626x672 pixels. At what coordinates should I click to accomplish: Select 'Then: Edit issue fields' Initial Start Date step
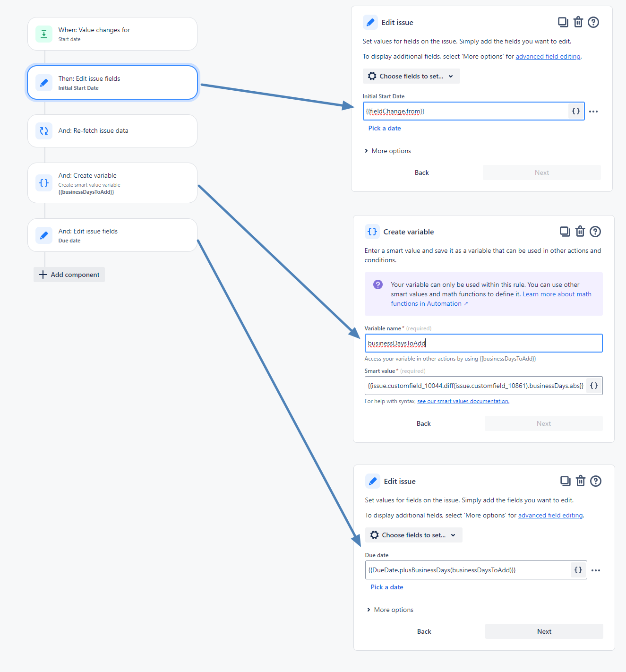tap(112, 83)
